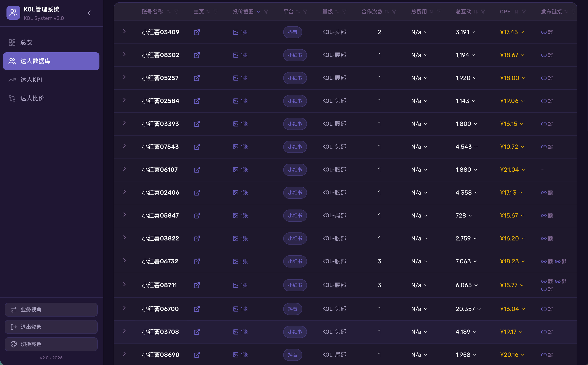The width and height of the screenshot is (588, 365).
Task: Click the 抖音 platform tag for 小红薯08690
Action: tap(292, 355)
